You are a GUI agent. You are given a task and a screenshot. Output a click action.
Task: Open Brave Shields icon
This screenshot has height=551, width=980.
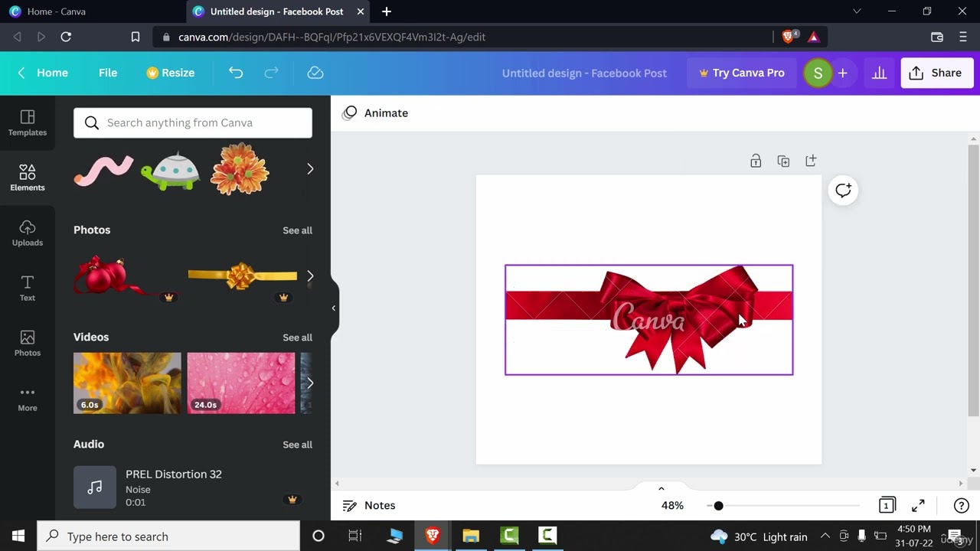tap(789, 37)
